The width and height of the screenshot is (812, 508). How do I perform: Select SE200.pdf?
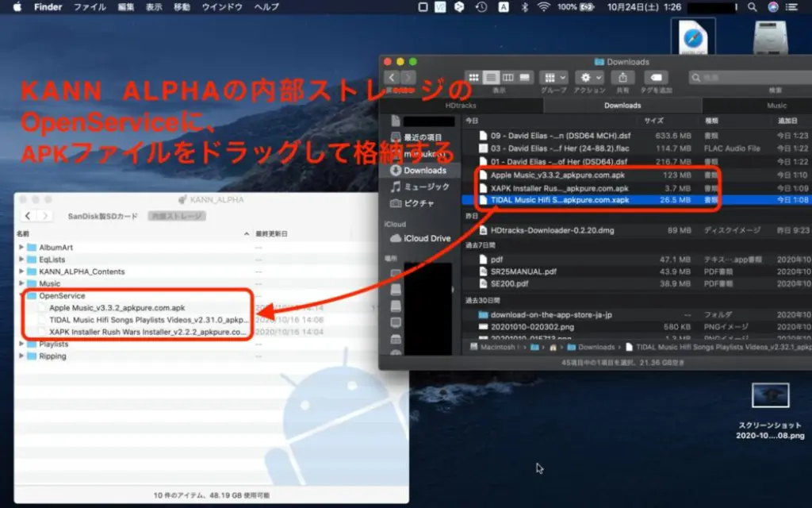[637, 283]
